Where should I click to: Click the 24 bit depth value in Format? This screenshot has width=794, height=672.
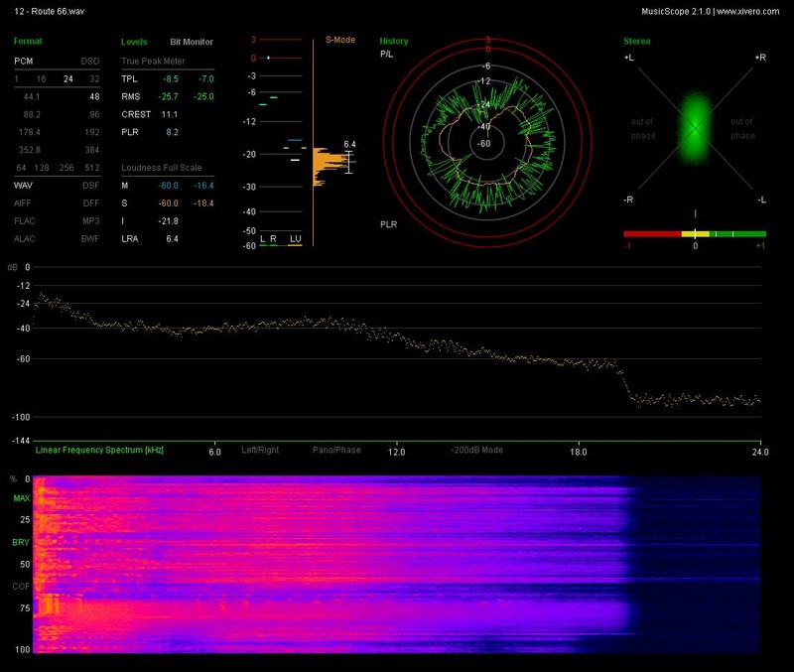pos(68,79)
